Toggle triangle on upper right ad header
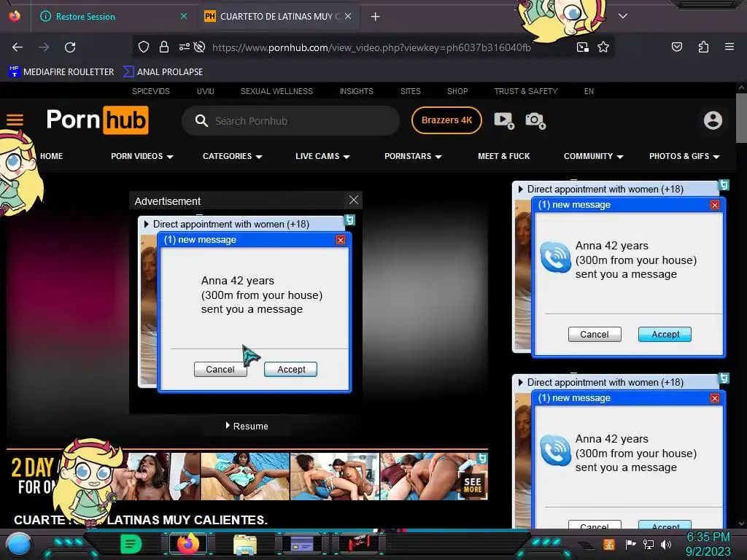Image resolution: width=747 pixels, height=560 pixels. click(520, 189)
